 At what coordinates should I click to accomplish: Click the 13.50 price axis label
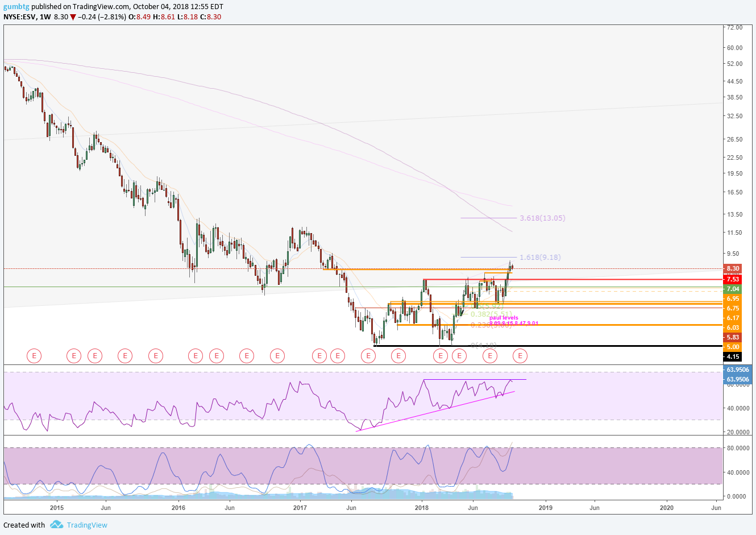coord(734,214)
